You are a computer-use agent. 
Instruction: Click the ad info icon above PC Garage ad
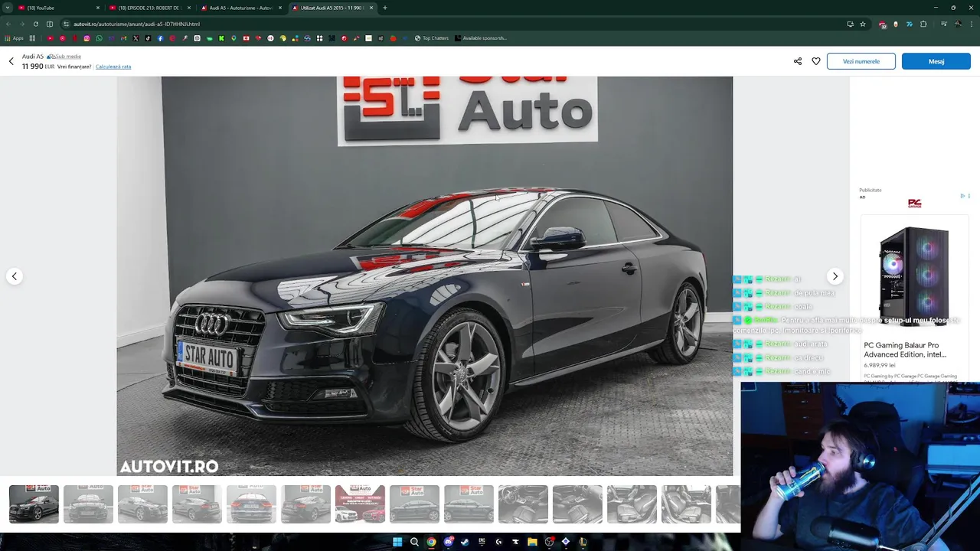click(x=963, y=196)
